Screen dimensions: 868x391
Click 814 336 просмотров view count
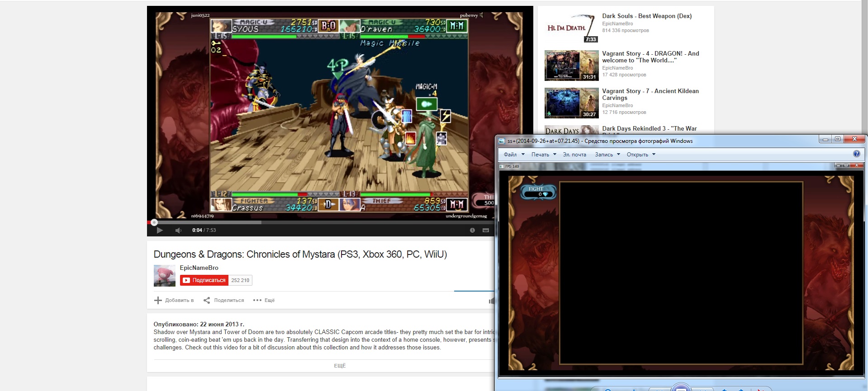[x=626, y=30]
